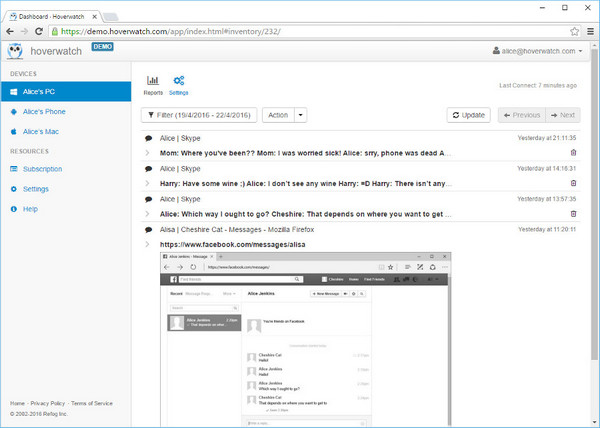Select the Dashboard - Hoverwatch tab
The height and width of the screenshot is (428, 600).
52,17
